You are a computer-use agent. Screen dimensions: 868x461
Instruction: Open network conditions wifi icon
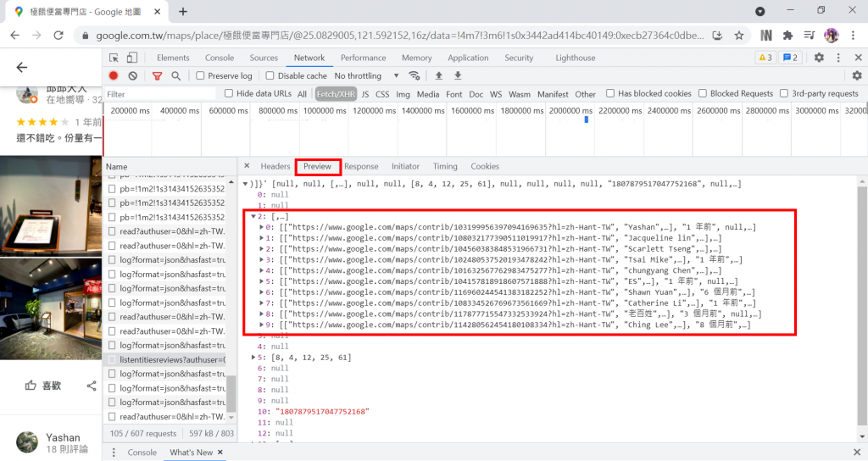(x=414, y=75)
